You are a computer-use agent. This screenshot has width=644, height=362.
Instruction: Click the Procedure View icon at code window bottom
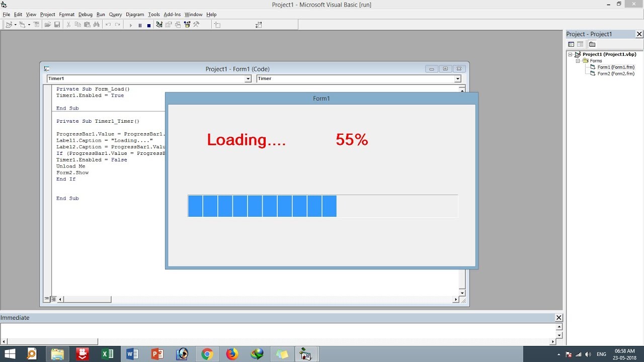(47, 299)
